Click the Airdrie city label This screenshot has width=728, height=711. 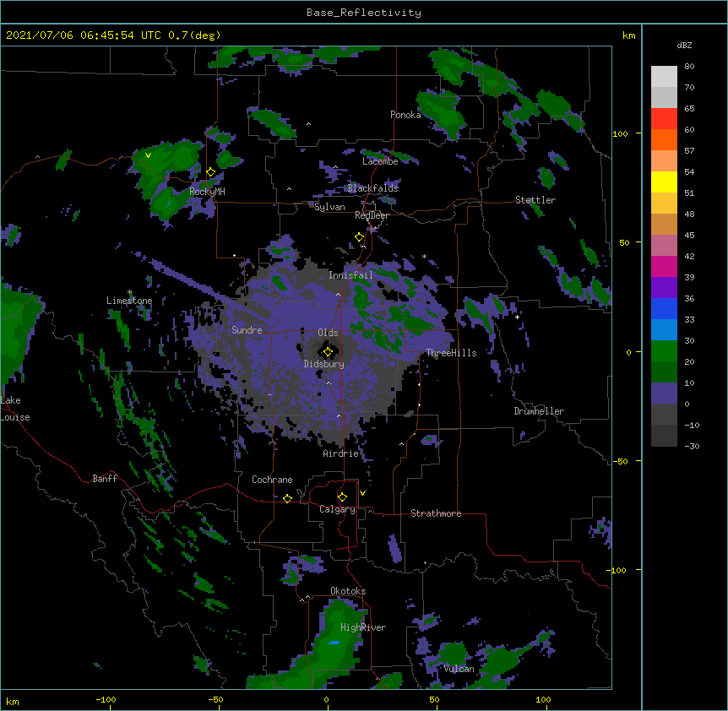[x=340, y=453]
